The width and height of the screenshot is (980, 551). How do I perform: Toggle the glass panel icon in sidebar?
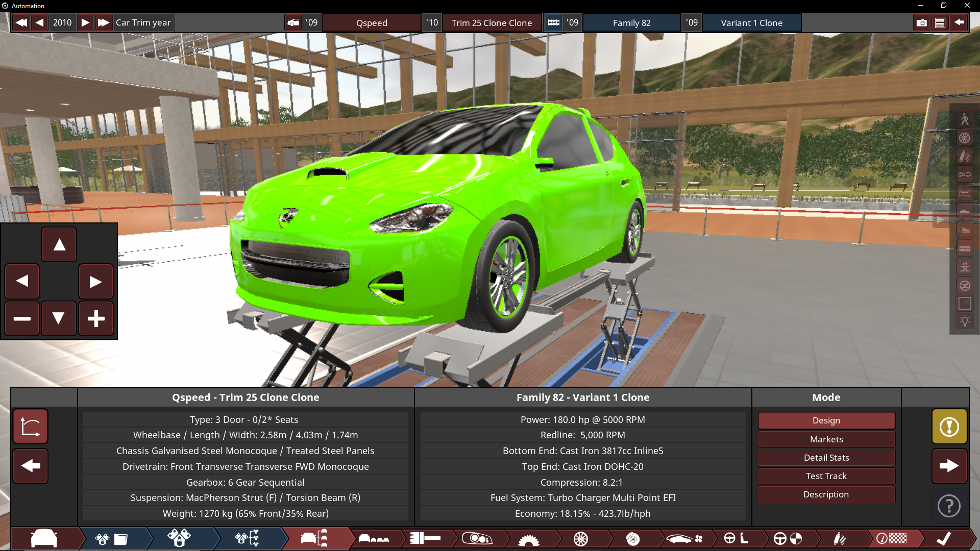pos(964,304)
